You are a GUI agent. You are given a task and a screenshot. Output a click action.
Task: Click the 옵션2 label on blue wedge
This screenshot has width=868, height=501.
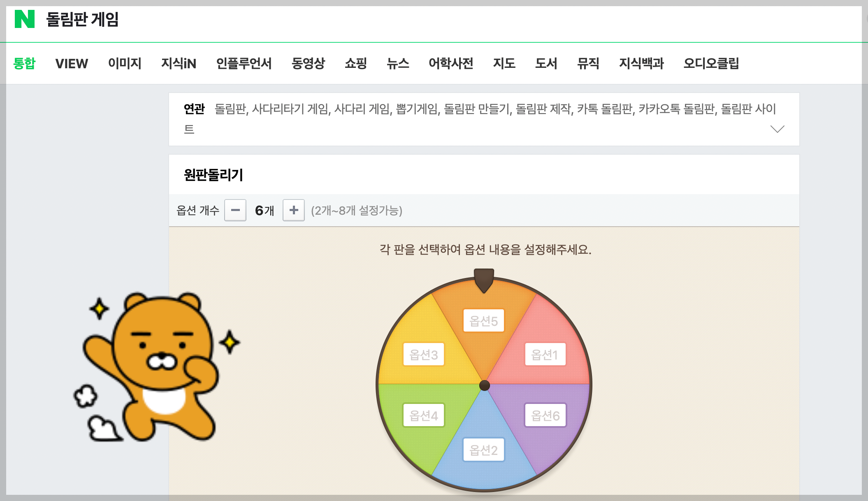click(x=484, y=450)
